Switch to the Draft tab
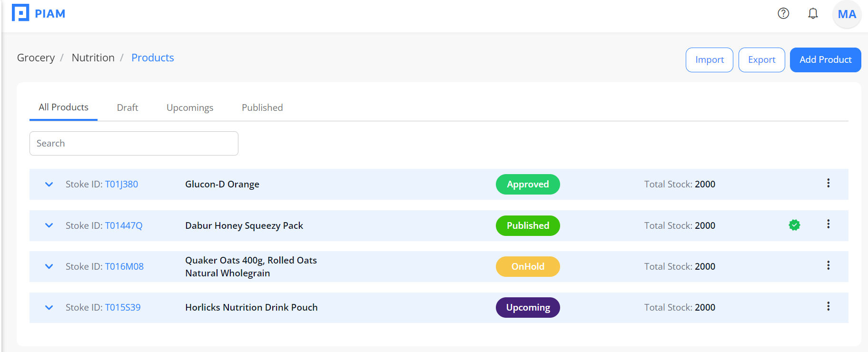Image resolution: width=868 pixels, height=352 pixels. pyautogui.click(x=128, y=108)
